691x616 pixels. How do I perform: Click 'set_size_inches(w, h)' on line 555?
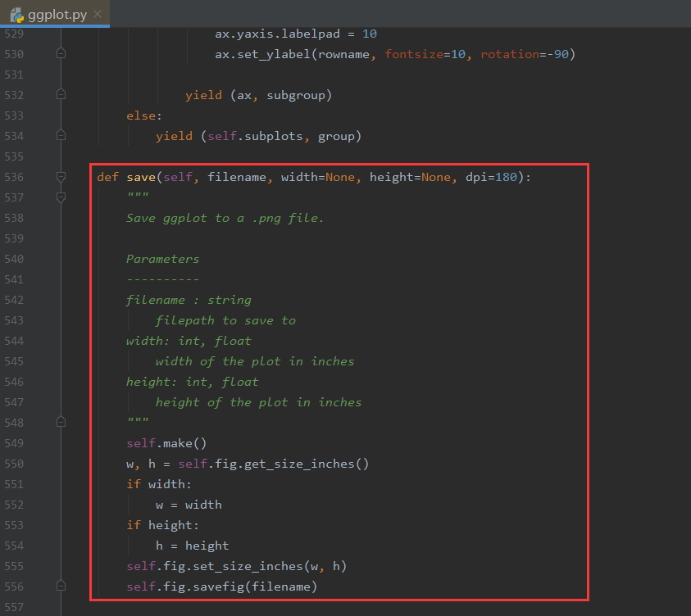click(x=270, y=566)
